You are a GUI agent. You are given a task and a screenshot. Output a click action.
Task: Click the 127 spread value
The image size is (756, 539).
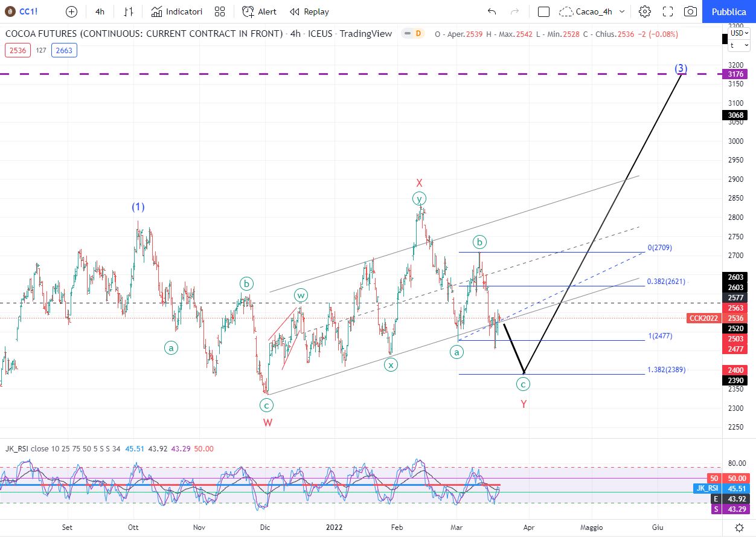(41, 50)
